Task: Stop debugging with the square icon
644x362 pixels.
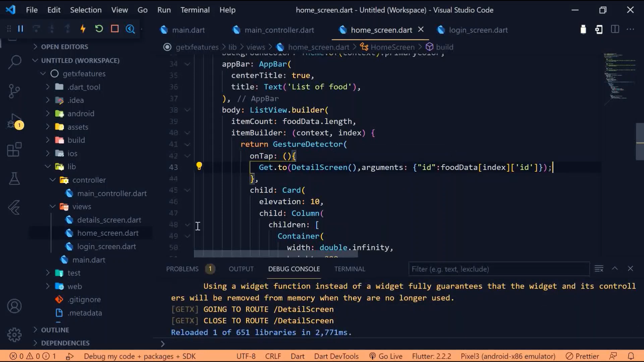Action: tap(115, 29)
